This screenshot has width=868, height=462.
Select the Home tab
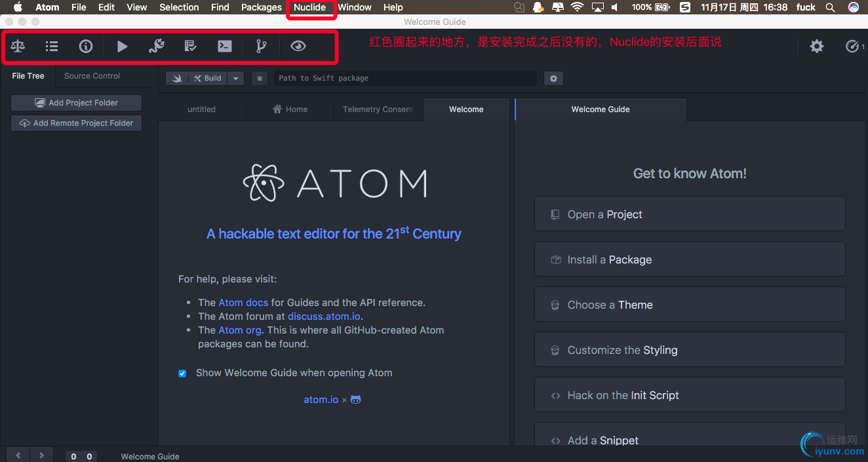tap(290, 109)
